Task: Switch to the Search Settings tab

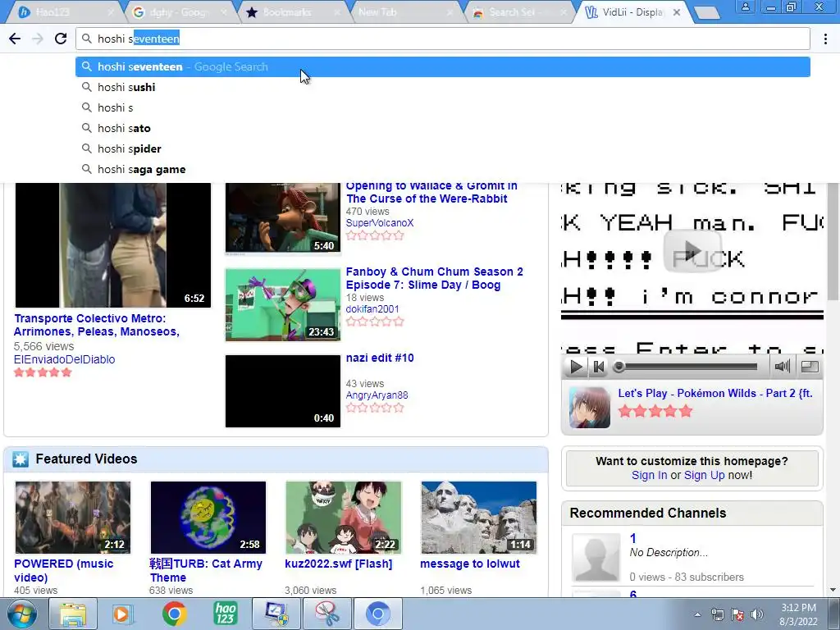Action: pyautogui.click(x=518, y=12)
